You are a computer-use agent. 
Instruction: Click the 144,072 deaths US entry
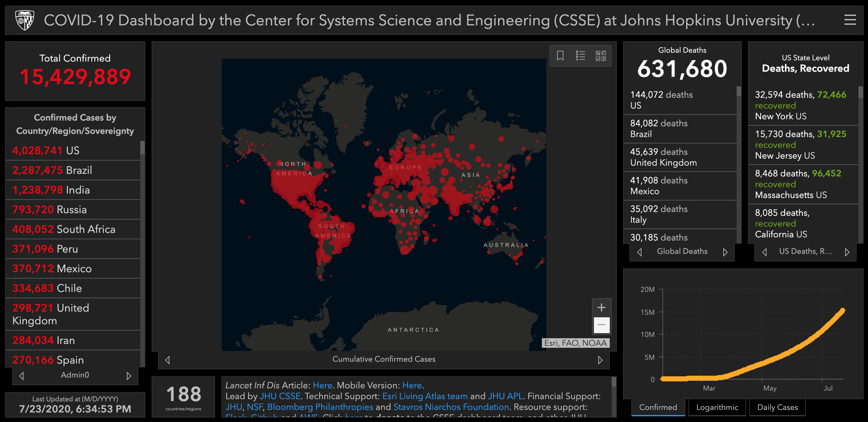click(x=680, y=100)
